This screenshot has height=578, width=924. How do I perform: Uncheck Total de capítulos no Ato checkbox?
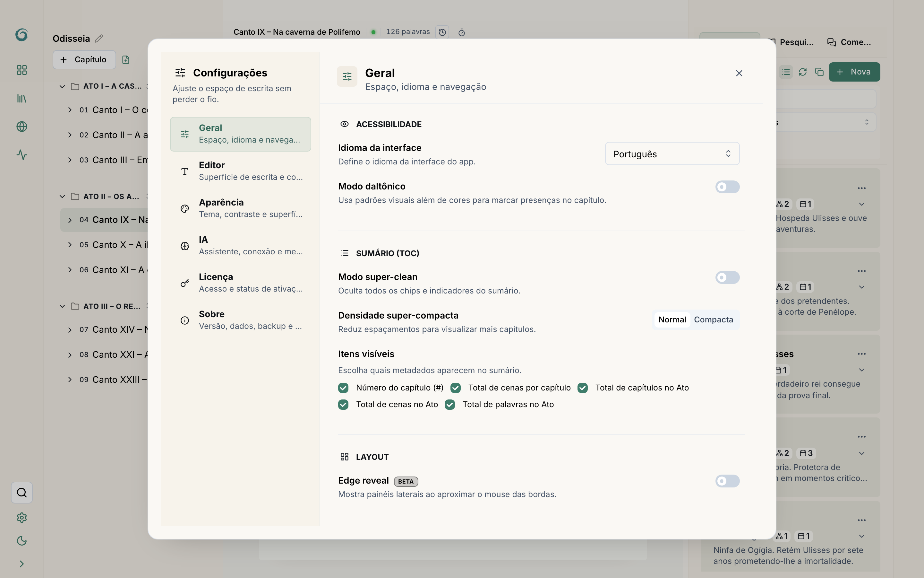pos(583,388)
